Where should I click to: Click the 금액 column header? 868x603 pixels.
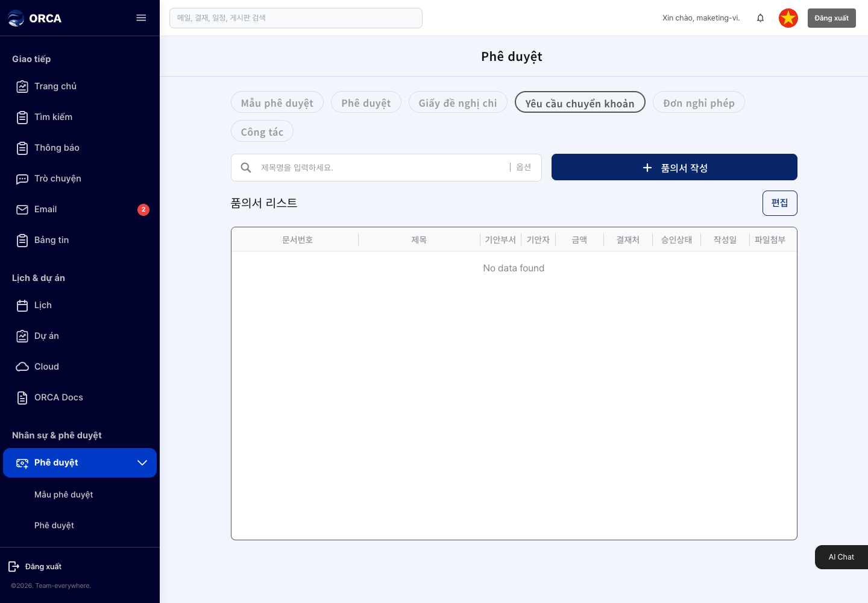pyautogui.click(x=579, y=240)
